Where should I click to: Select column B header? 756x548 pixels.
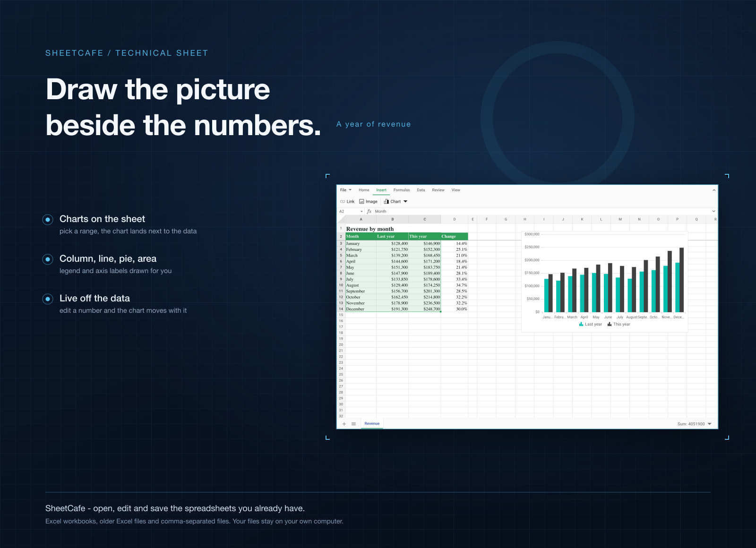393,219
